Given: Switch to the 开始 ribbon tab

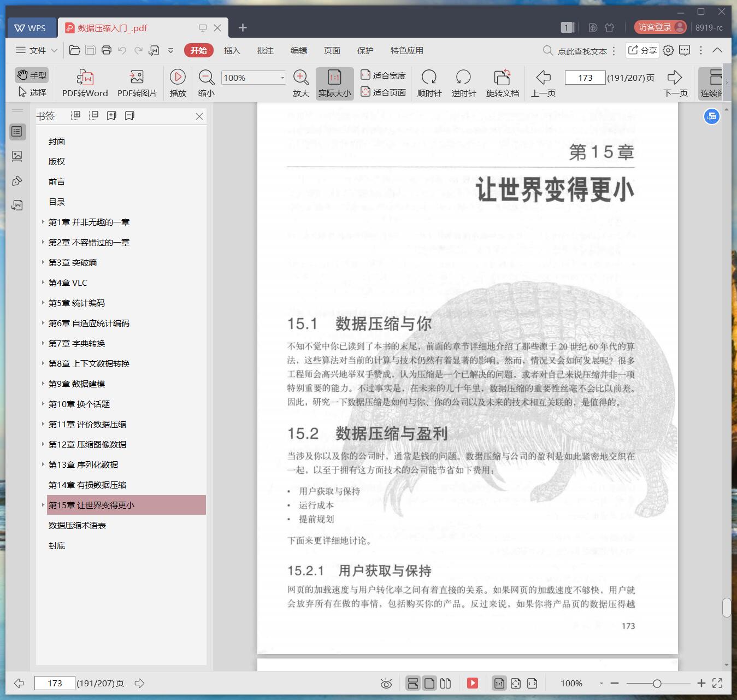Looking at the screenshot, I should [x=199, y=50].
